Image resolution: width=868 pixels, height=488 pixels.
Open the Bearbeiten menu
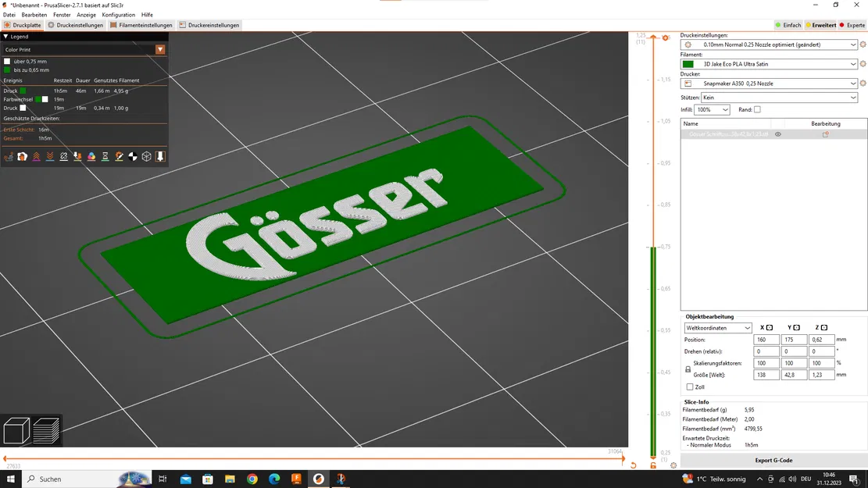click(x=34, y=15)
